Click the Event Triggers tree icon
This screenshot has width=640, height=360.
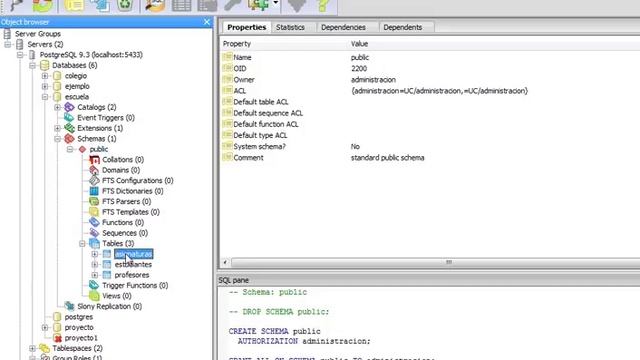tap(69, 118)
